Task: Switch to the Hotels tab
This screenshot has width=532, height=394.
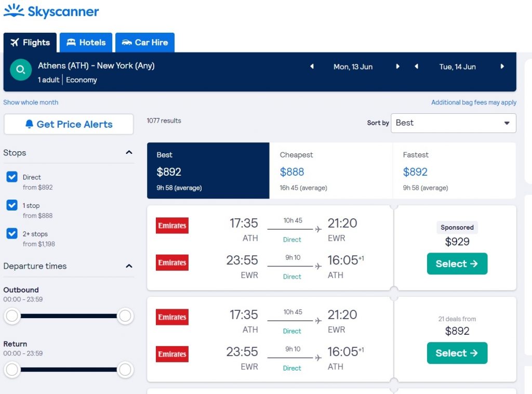Action: [86, 43]
